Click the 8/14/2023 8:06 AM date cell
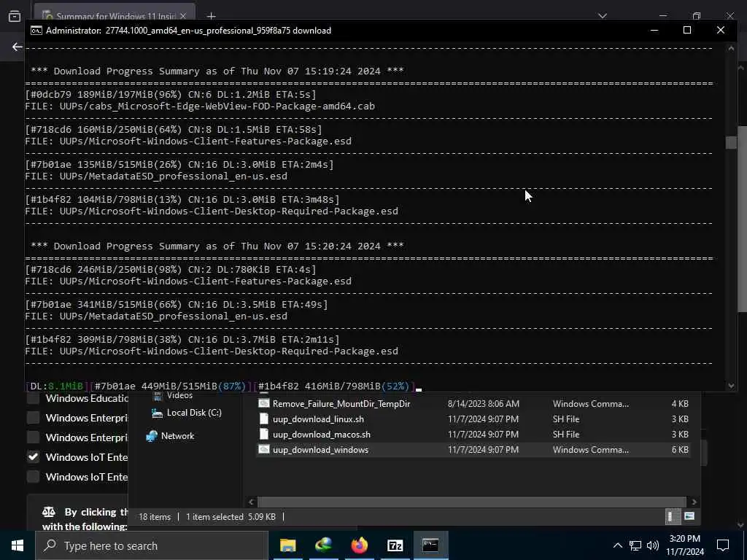This screenshot has height=560, width=747. [483, 404]
